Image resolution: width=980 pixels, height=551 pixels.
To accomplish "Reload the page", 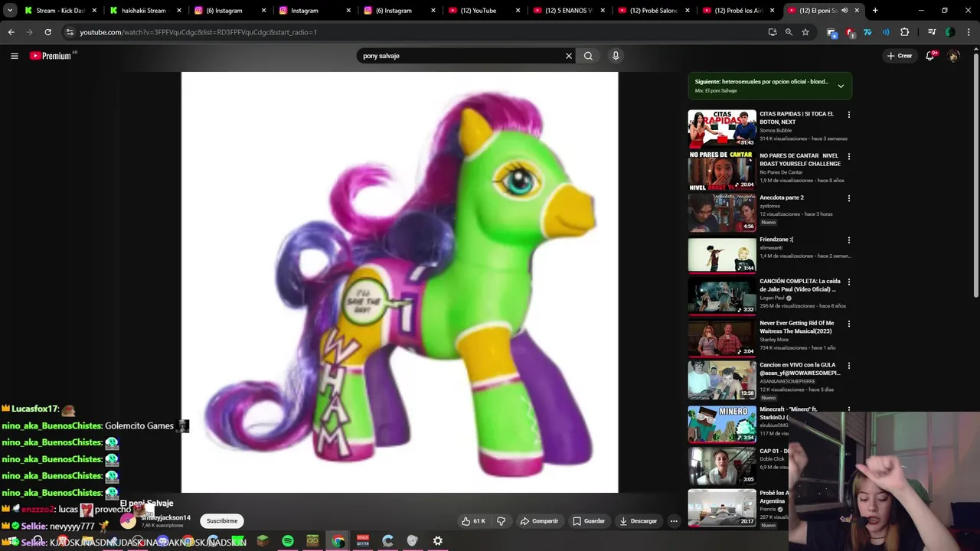I will 47,32.
